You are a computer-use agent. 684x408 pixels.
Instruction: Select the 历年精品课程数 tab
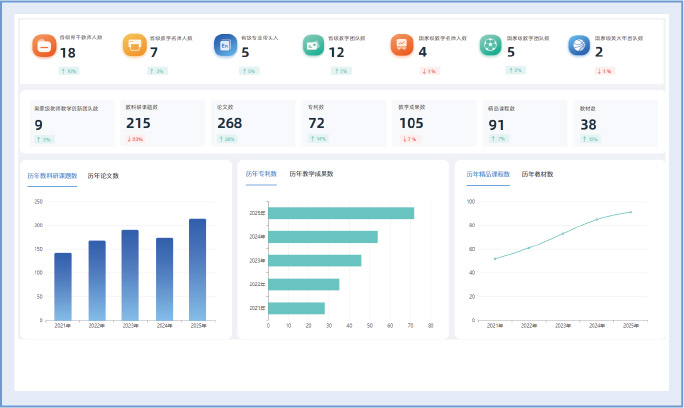(x=488, y=174)
